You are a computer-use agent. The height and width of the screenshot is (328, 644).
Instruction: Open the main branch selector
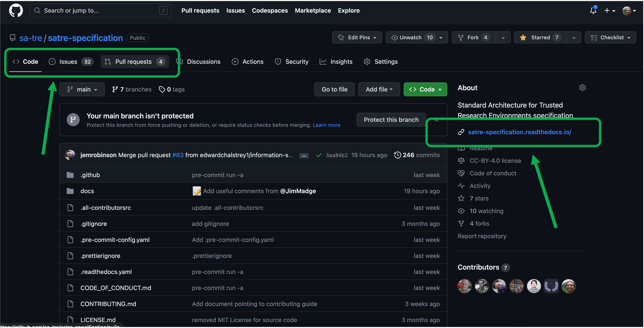tap(82, 89)
